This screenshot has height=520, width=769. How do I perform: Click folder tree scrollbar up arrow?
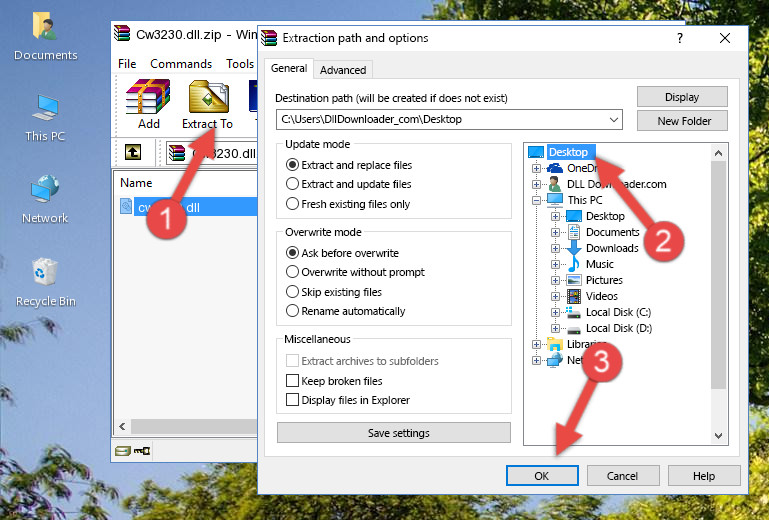pyautogui.click(x=718, y=153)
